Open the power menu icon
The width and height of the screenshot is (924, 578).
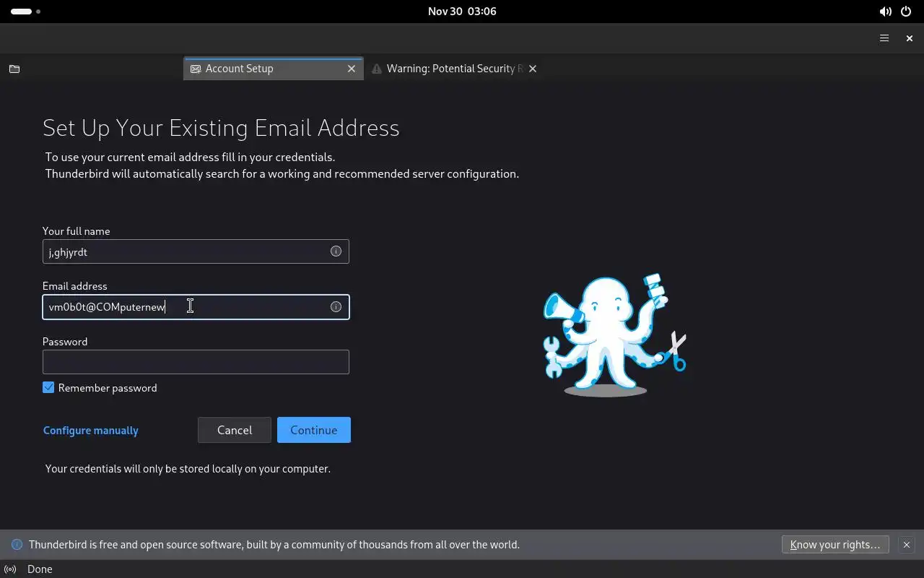907,12
